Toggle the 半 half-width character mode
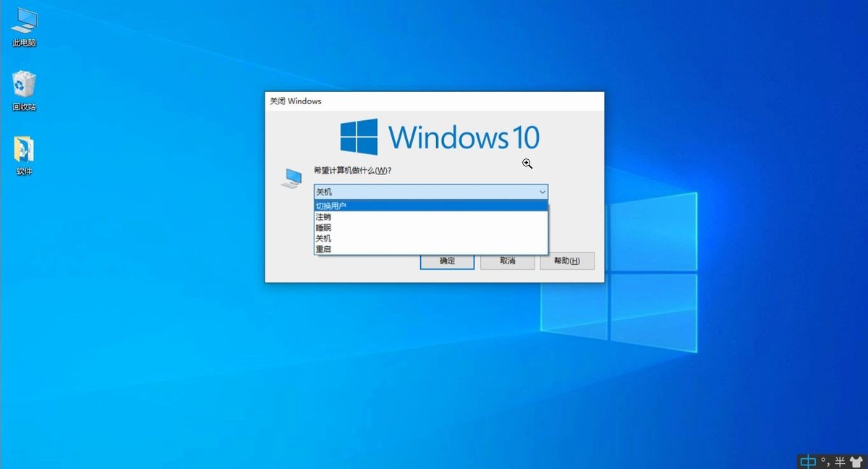 point(840,461)
